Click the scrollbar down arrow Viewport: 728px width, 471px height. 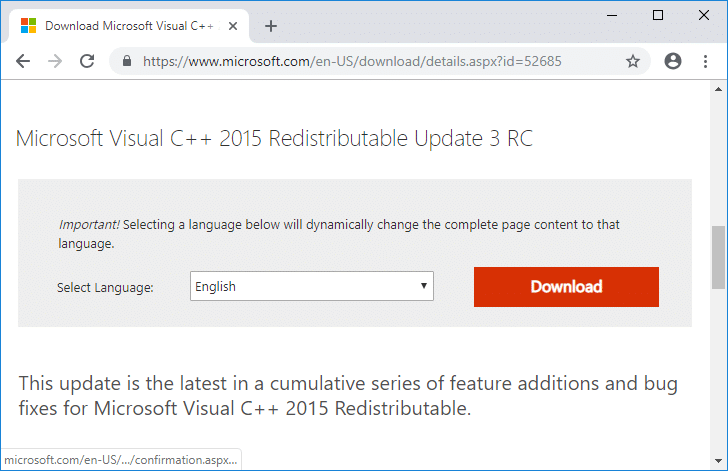click(x=718, y=461)
